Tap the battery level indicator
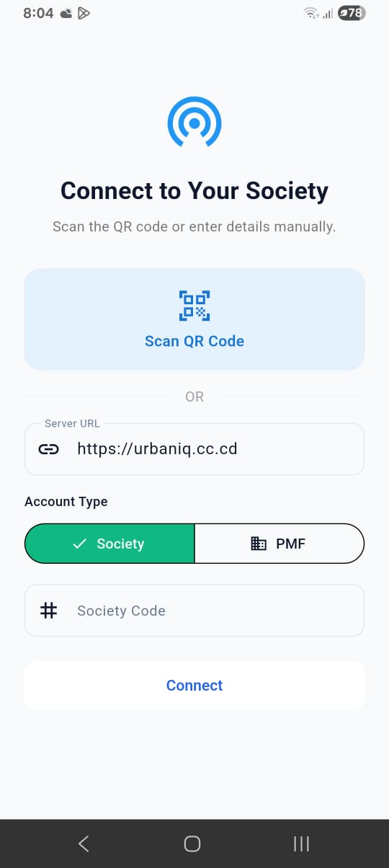This screenshot has width=389, height=868. pos(352,13)
